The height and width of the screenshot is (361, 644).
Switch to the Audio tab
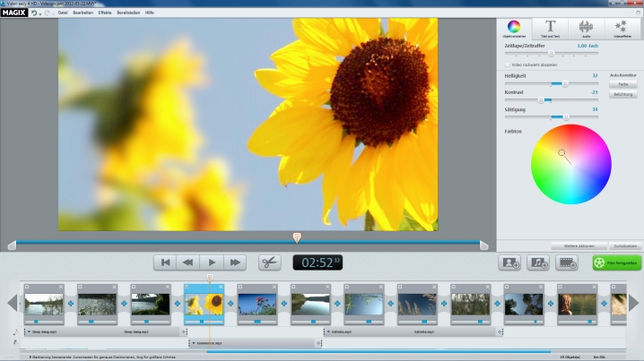(586, 29)
